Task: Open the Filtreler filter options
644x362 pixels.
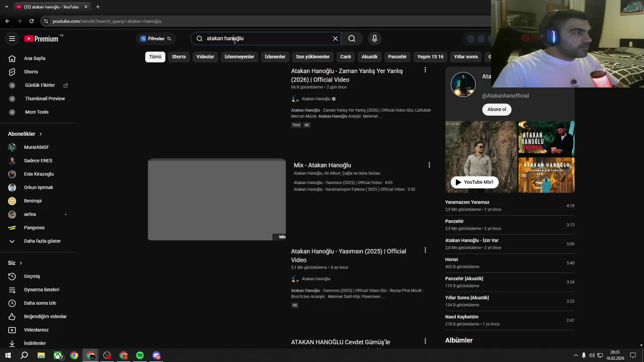Action: (x=155, y=39)
